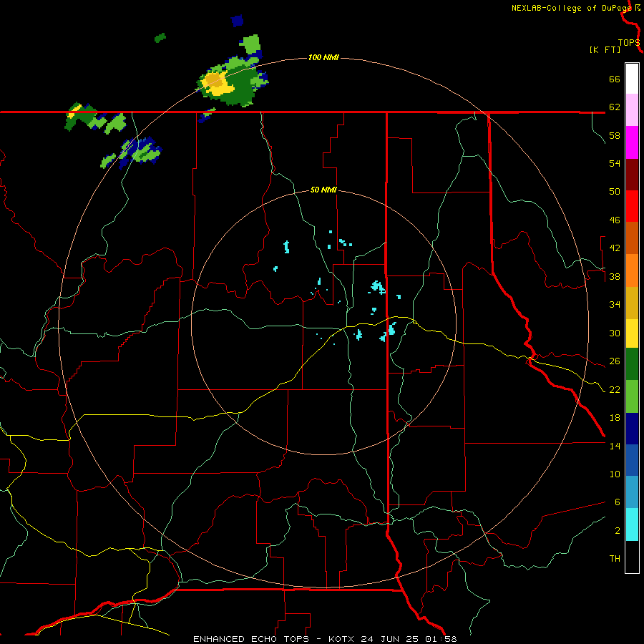Click the '[K FT]' units label
Screen dimensions: 644x644
(605, 50)
